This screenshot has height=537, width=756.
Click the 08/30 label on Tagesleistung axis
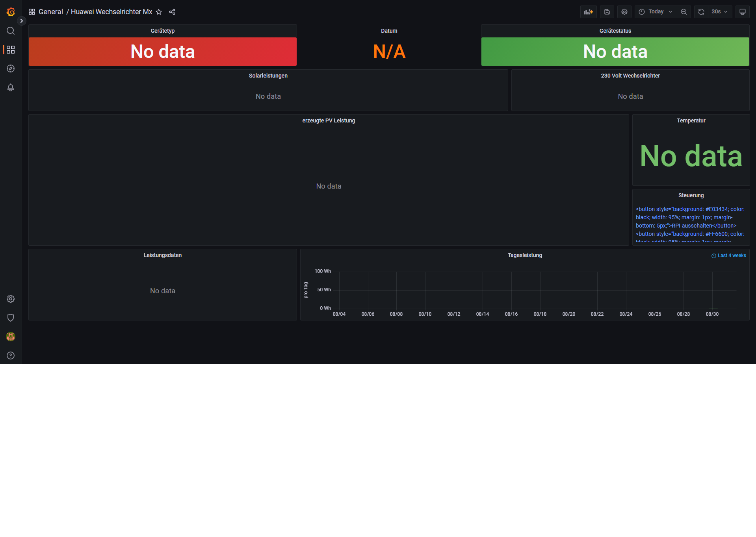tap(712, 314)
